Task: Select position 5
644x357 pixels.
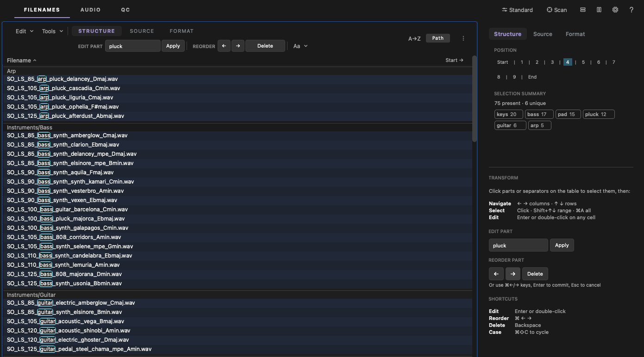Action: click(583, 62)
